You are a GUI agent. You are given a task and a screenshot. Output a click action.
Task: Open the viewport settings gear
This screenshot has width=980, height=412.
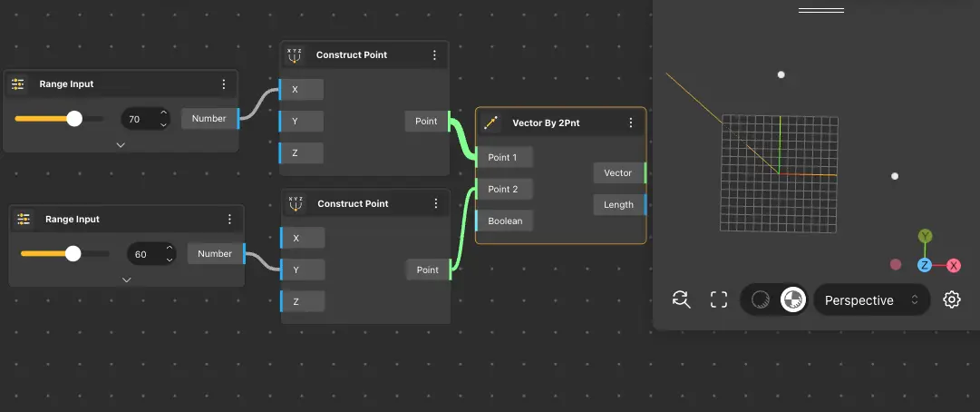[951, 299]
